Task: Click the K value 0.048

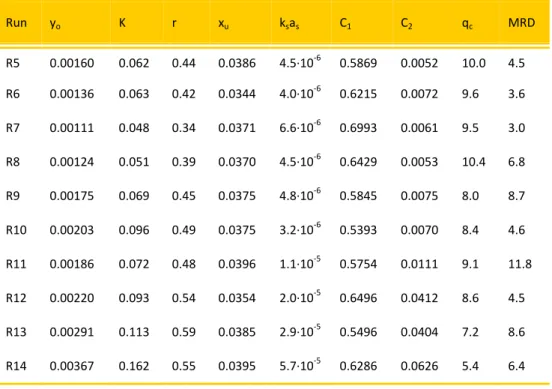Action: pos(134,127)
